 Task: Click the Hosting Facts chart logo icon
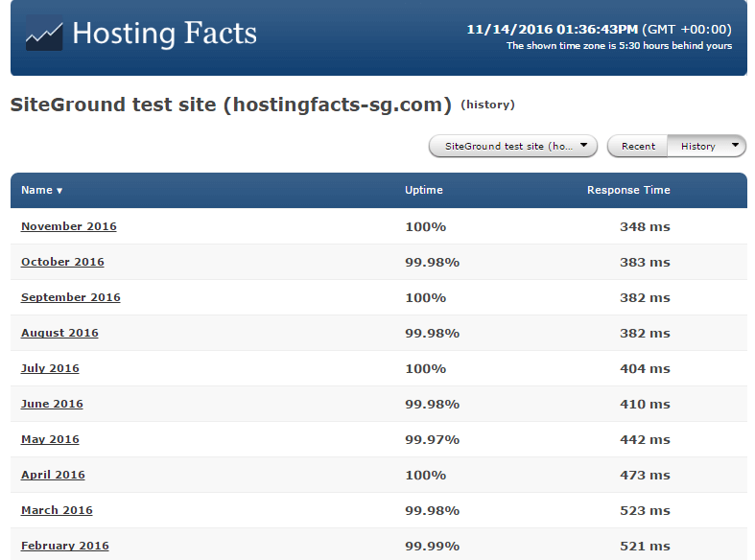[44, 33]
